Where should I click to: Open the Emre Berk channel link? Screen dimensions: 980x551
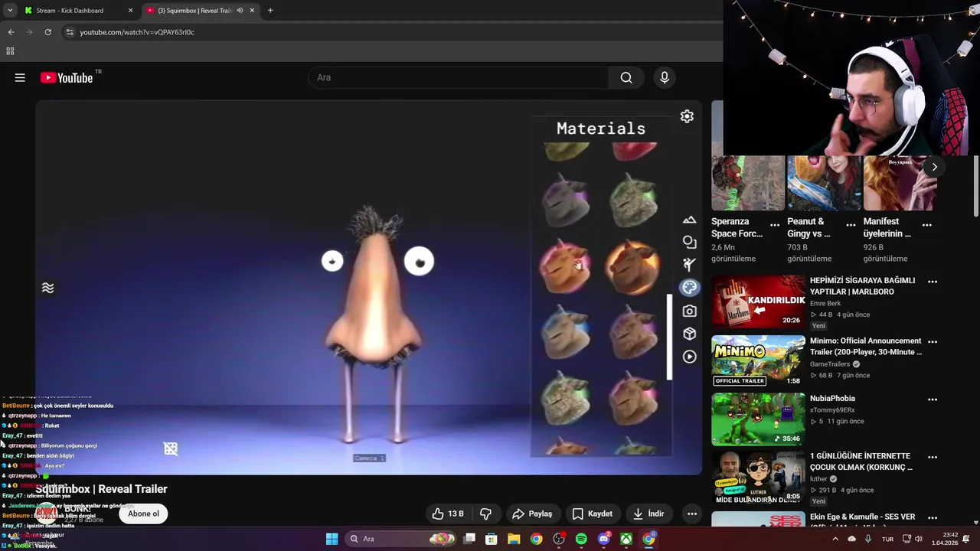point(825,303)
